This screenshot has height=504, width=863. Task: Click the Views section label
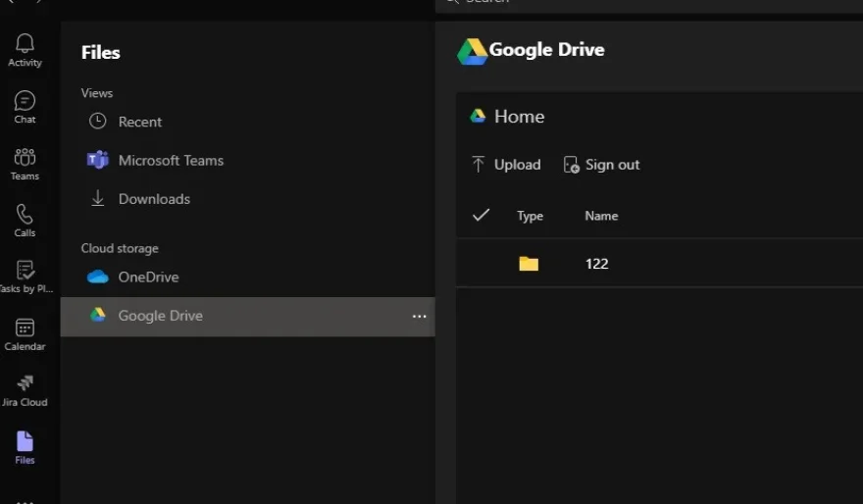point(97,93)
